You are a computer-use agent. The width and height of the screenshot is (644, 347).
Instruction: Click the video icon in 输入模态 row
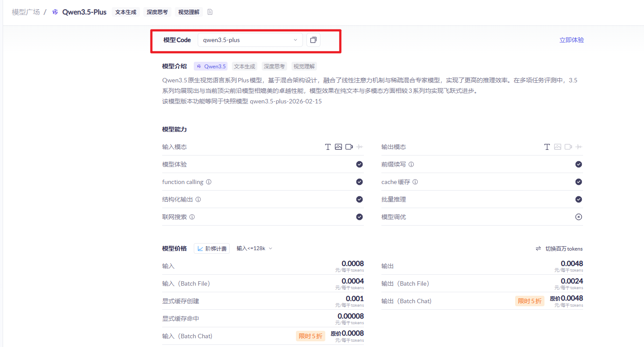(349, 147)
